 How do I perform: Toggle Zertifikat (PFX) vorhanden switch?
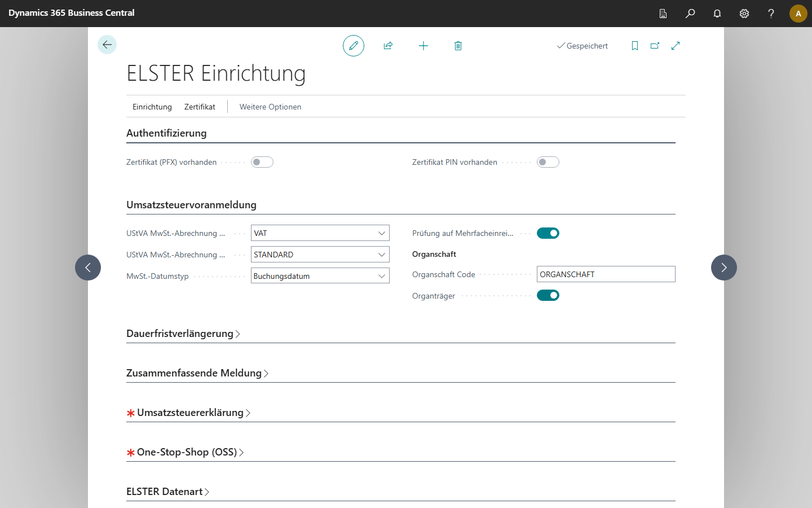[x=262, y=162]
